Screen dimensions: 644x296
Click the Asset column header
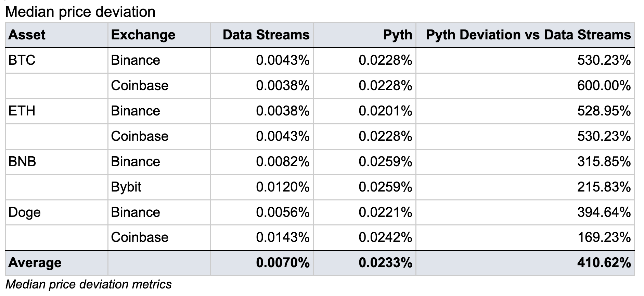pyautogui.click(x=27, y=35)
